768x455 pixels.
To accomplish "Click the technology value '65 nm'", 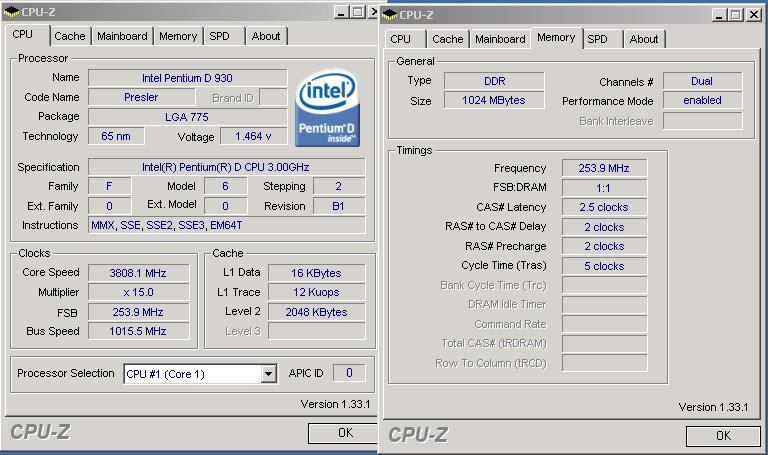I will (116, 136).
